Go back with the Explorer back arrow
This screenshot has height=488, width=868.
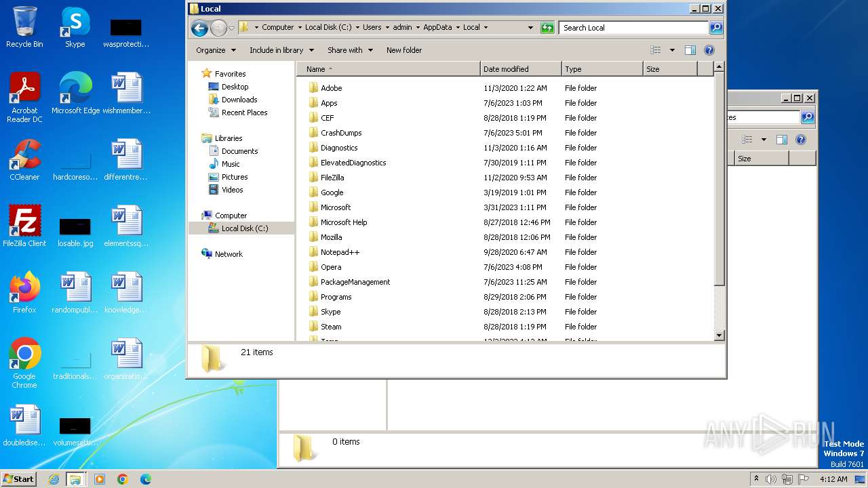[x=199, y=28]
